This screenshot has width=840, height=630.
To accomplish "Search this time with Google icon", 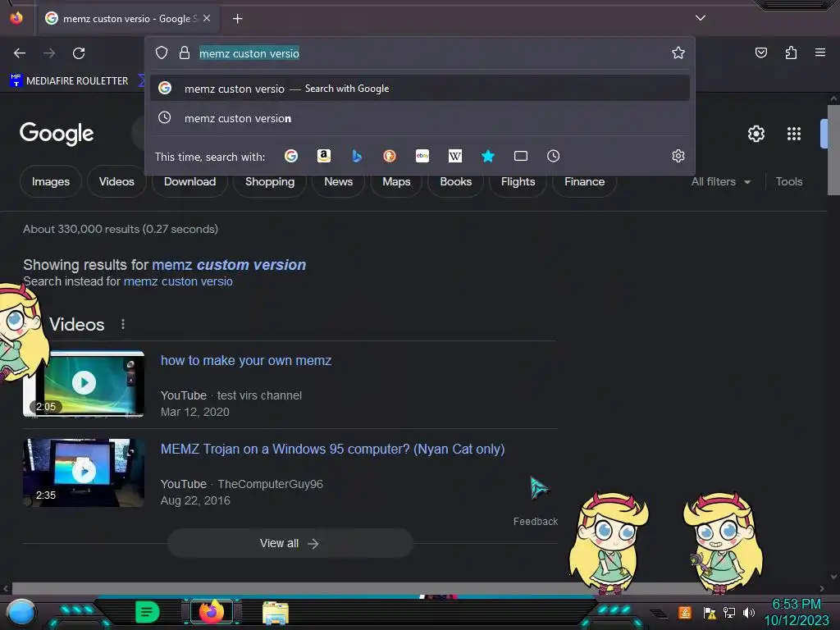I will pos(291,156).
